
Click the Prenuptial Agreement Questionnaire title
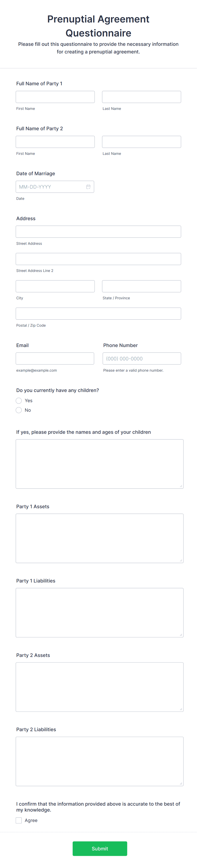(x=98, y=26)
